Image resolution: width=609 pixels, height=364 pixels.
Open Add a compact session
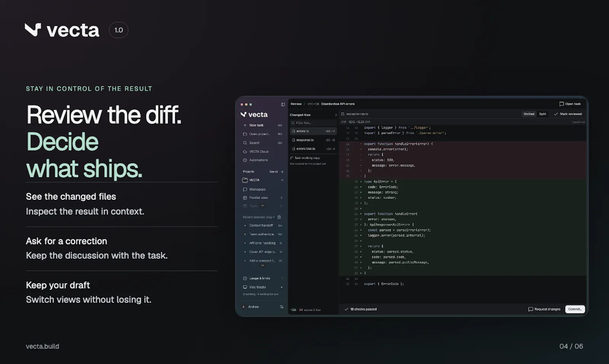click(x=263, y=261)
